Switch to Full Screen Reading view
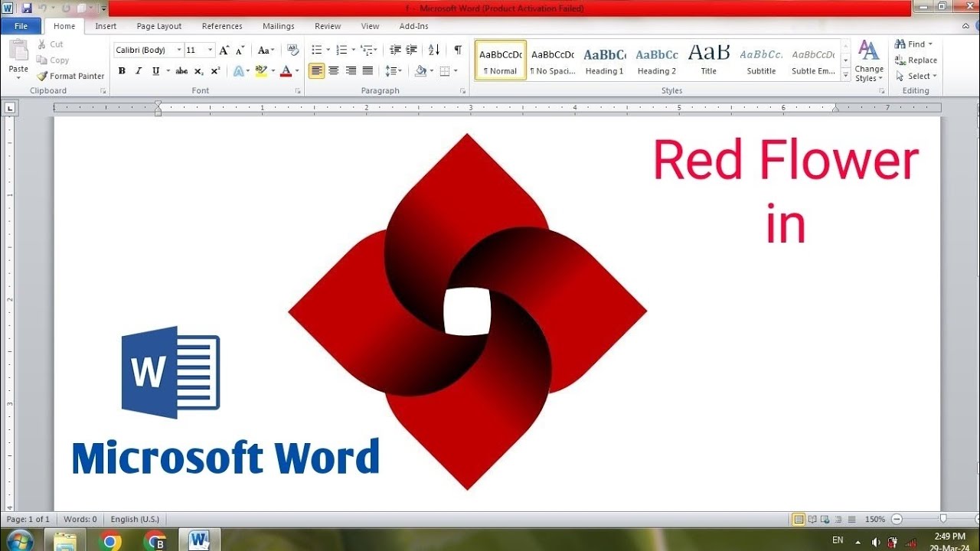The width and height of the screenshot is (980, 551). 812,520
